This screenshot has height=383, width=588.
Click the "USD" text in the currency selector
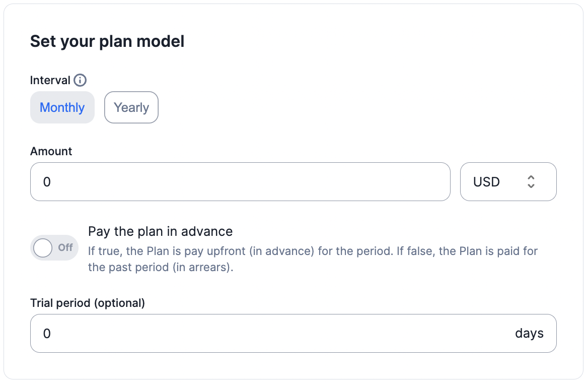coord(486,182)
